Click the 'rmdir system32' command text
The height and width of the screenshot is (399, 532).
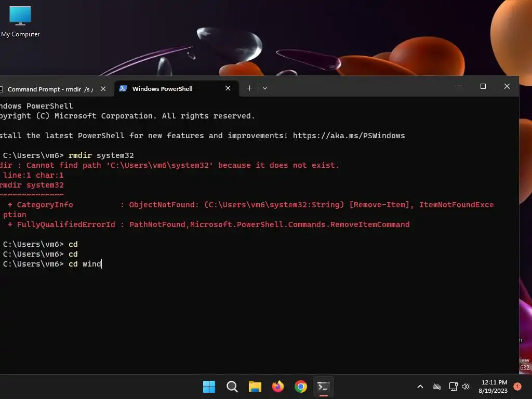click(x=101, y=155)
